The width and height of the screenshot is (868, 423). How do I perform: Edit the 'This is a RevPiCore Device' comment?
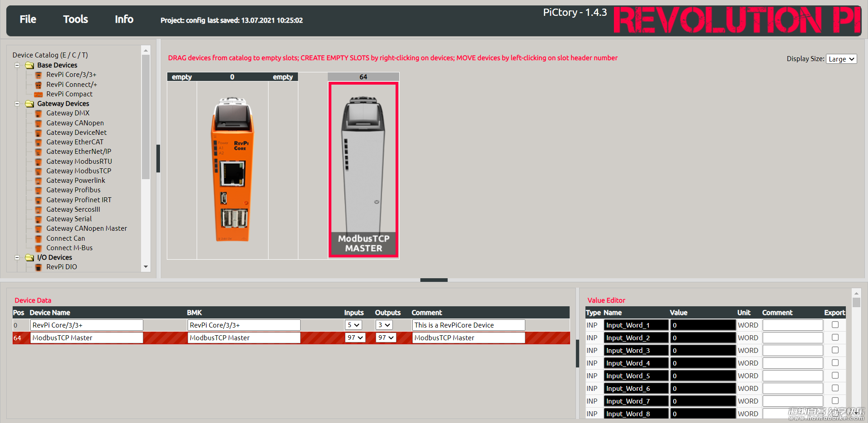click(x=468, y=325)
